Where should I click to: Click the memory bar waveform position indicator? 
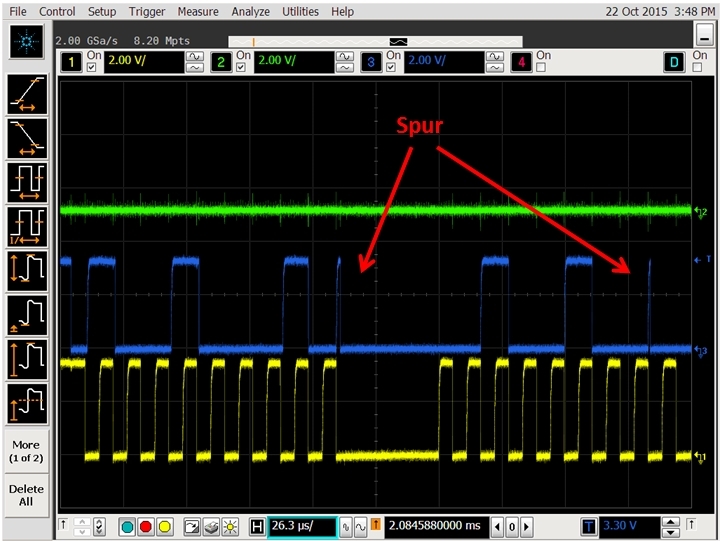coord(398,42)
